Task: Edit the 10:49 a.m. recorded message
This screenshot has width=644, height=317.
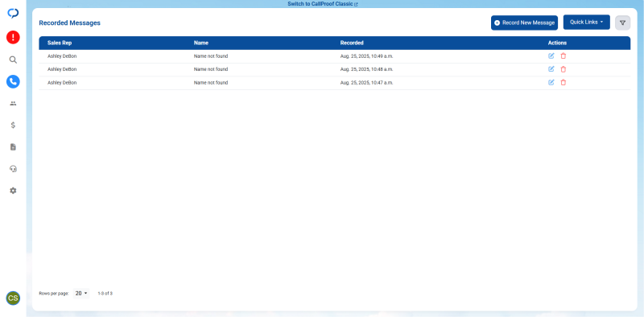Action: pyautogui.click(x=551, y=56)
